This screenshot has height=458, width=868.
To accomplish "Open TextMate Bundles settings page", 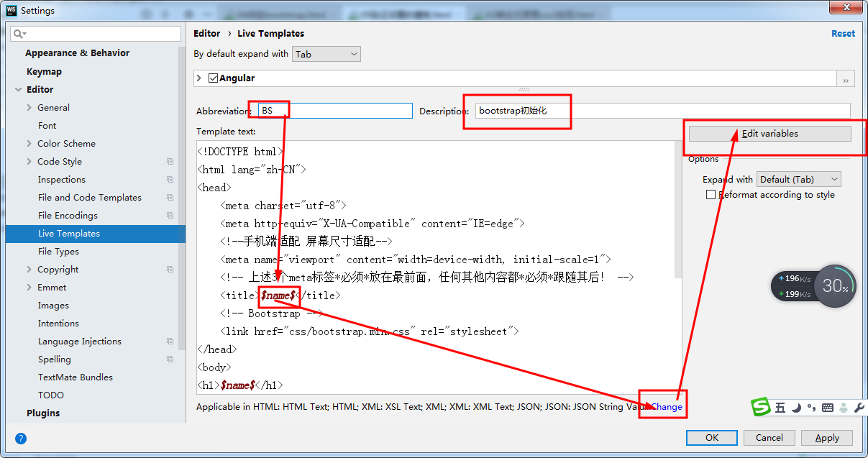I will coord(75,377).
